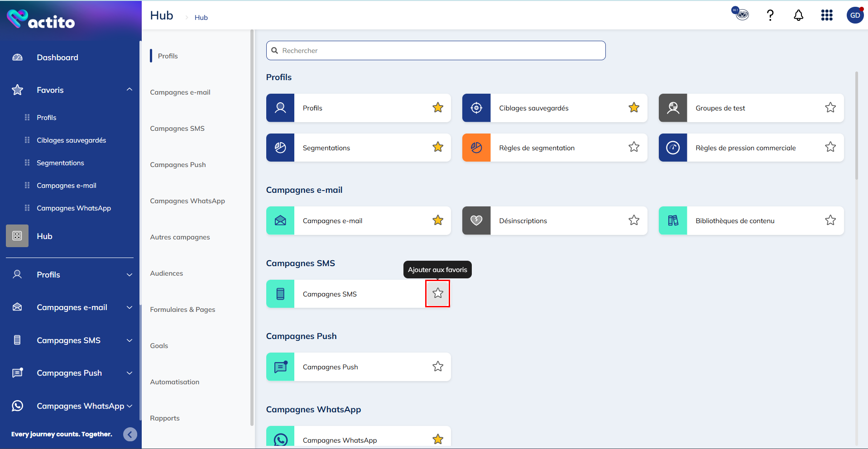Jump to Audiences section in Hub navigation

click(x=167, y=273)
